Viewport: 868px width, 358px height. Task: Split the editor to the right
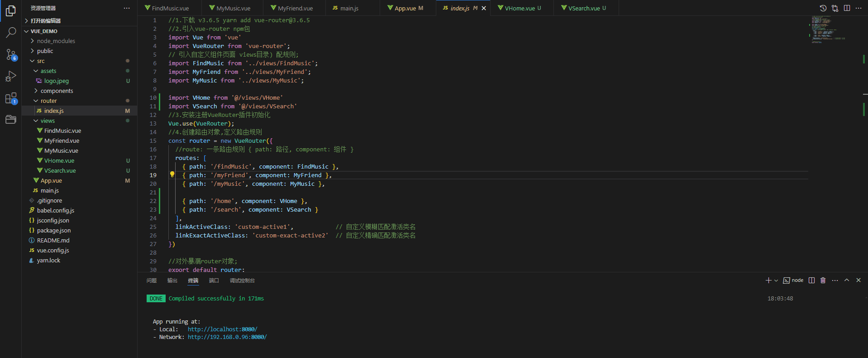tap(847, 8)
